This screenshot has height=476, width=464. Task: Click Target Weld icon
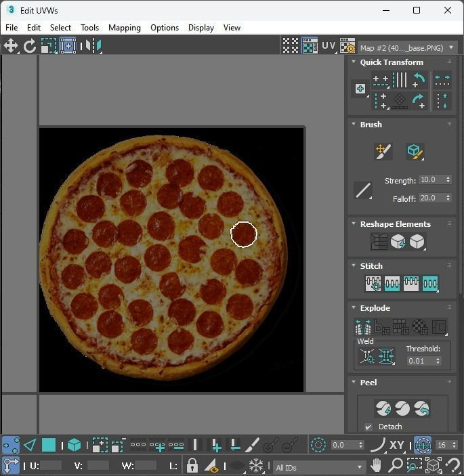pyautogui.click(x=367, y=355)
